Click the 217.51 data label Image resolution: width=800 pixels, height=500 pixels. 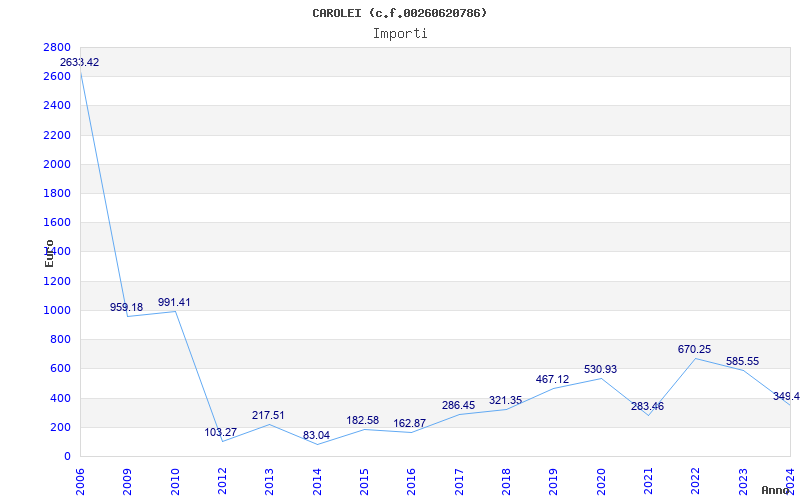pyautogui.click(x=268, y=416)
